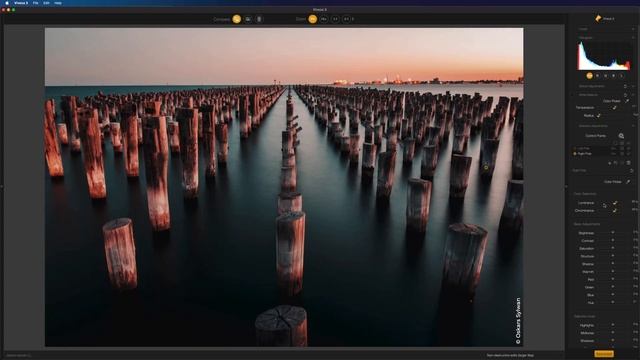Add a new Control Point
This screenshot has height=360, width=640.
[x=621, y=136]
